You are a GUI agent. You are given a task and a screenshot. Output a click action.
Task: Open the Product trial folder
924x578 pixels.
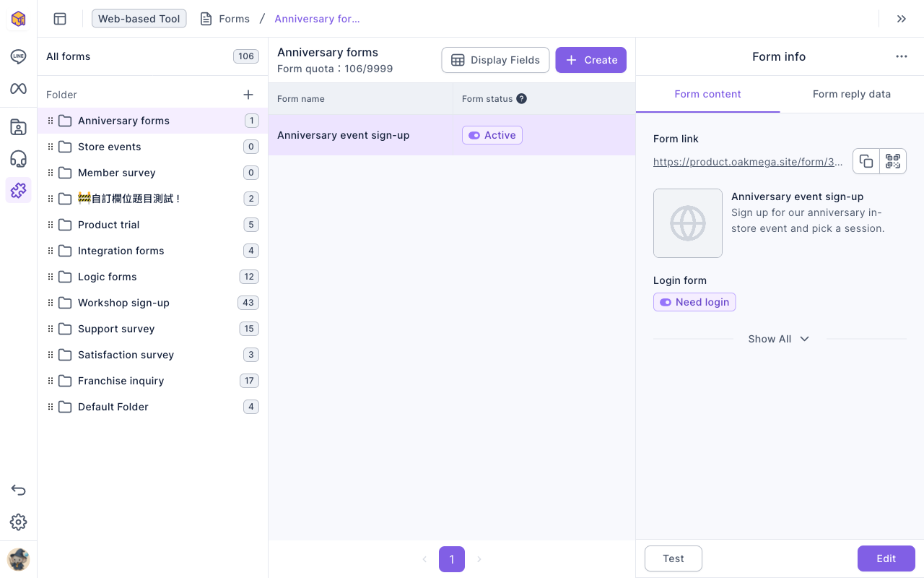pos(152,225)
